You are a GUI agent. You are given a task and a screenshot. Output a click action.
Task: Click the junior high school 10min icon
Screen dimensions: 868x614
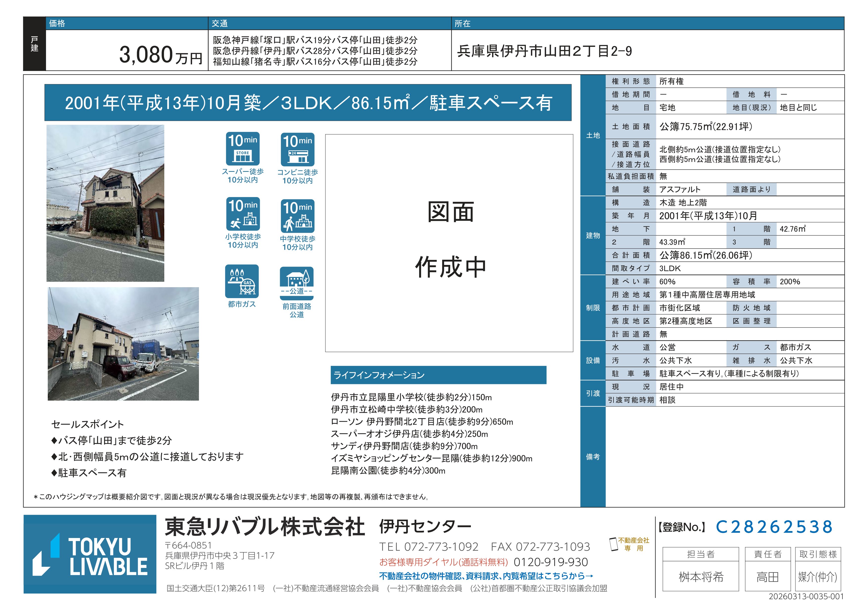tap(297, 216)
